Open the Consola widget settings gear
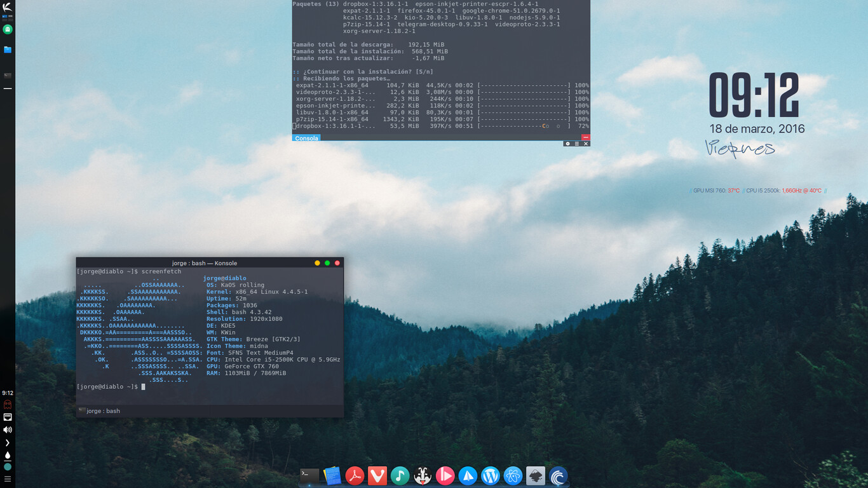868x488 pixels. click(x=567, y=144)
